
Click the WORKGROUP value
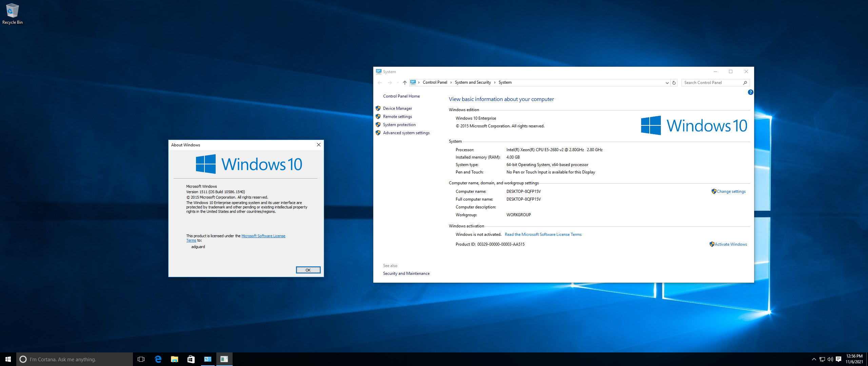[x=518, y=215]
